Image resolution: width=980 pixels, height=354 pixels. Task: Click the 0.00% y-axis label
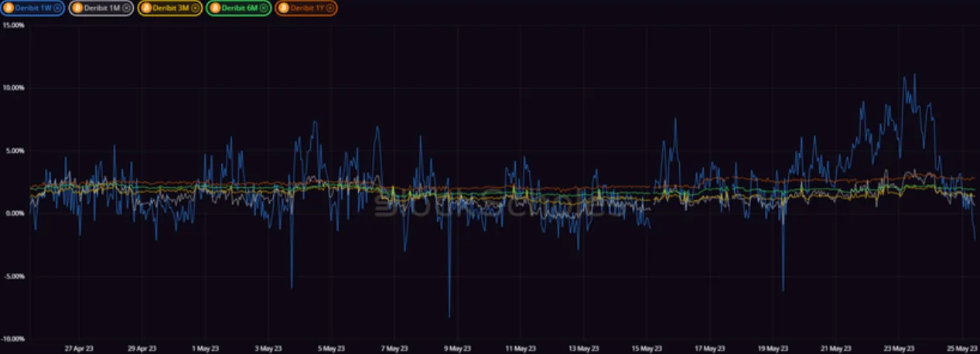(x=15, y=213)
